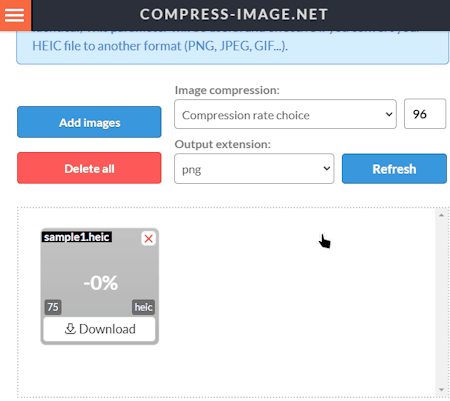The image size is (450, 401).
Task: Expand the Output extension png dropdown
Action: (254, 169)
